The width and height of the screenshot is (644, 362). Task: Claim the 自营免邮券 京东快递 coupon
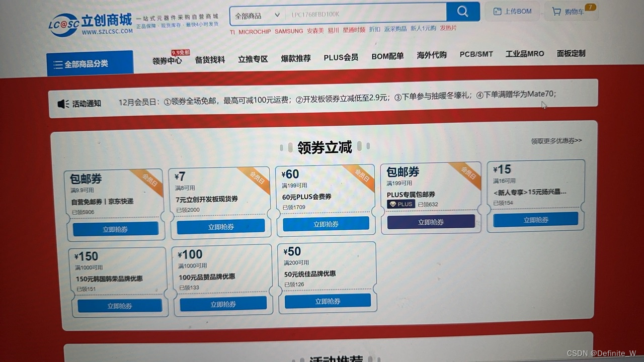coord(116,229)
